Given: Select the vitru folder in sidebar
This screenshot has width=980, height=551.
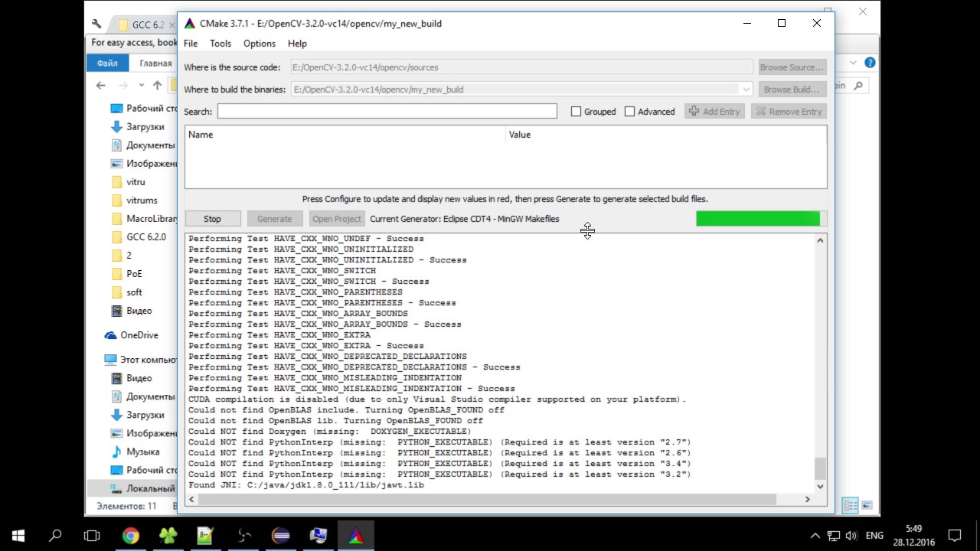Looking at the screenshot, I should (x=136, y=182).
